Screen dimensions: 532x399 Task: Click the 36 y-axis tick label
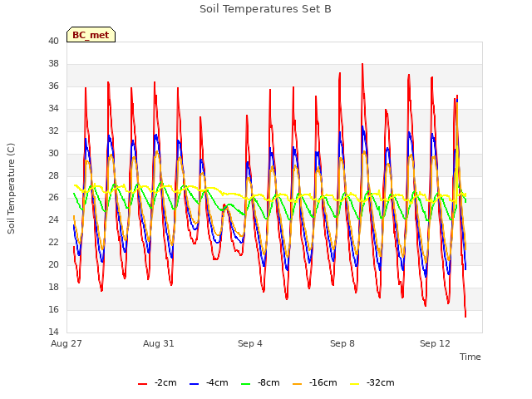[x=53, y=86]
